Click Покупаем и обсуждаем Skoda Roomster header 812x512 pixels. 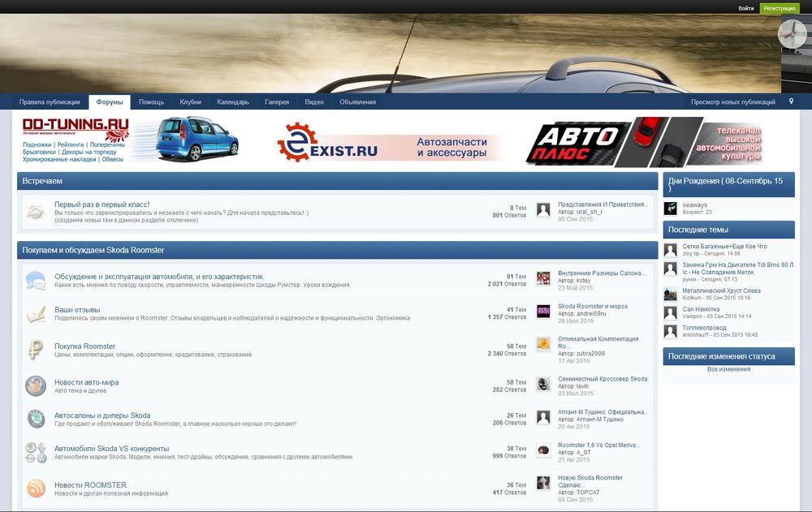tap(338, 250)
